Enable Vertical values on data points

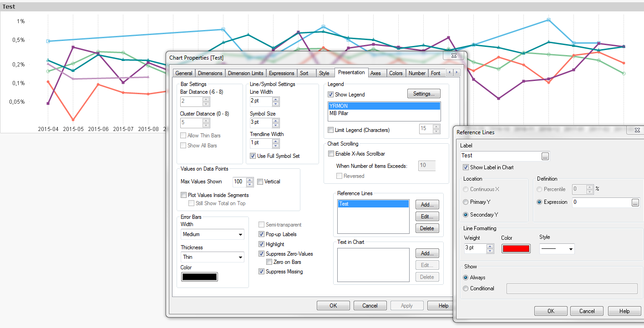tap(260, 182)
